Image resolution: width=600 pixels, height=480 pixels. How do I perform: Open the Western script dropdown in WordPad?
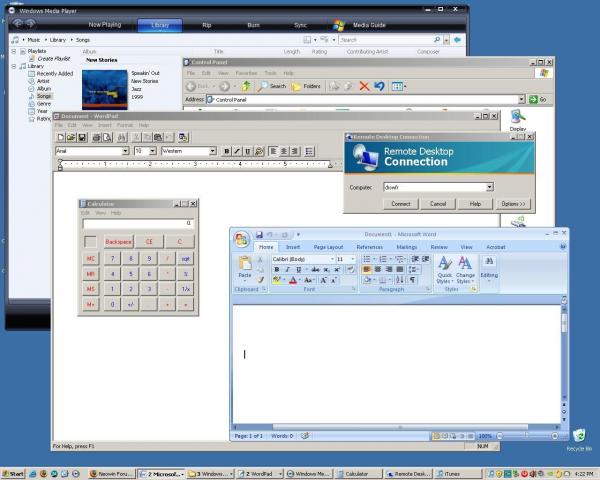pos(213,151)
